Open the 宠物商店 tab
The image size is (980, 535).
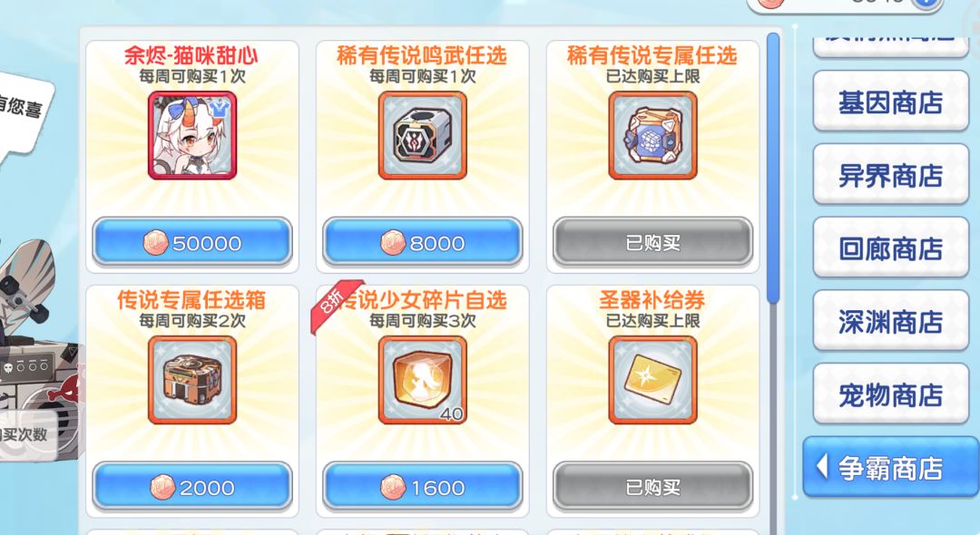coord(891,394)
